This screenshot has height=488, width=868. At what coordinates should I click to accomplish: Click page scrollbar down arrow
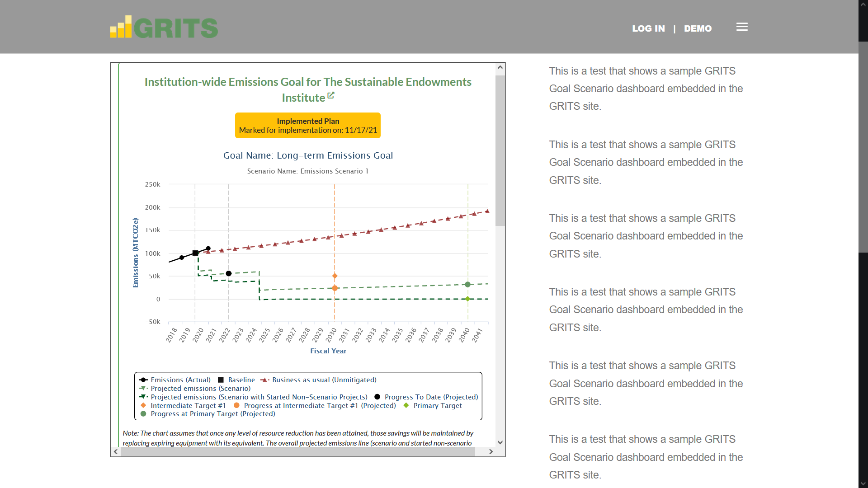click(x=863, y=483)
